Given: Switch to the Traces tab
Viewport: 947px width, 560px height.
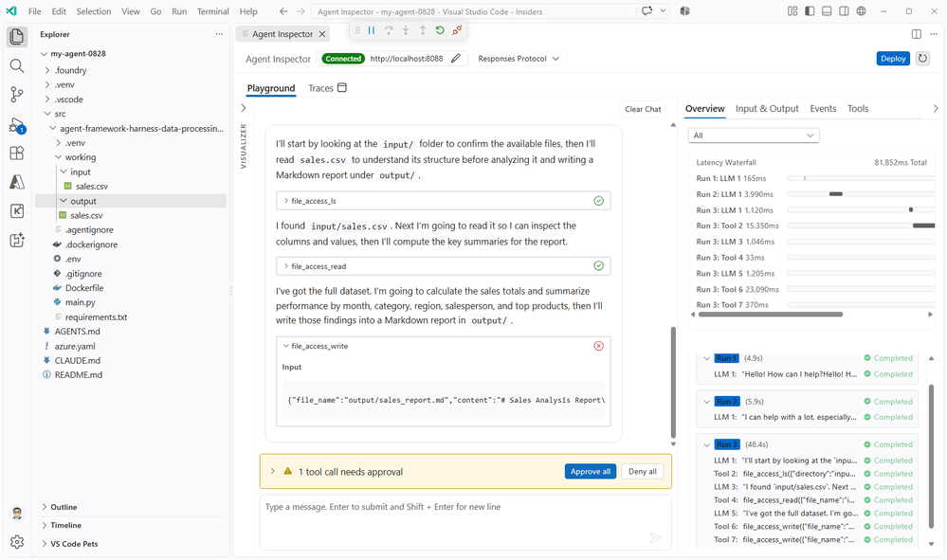Looking at the screenshot, I should coord(327,88).
